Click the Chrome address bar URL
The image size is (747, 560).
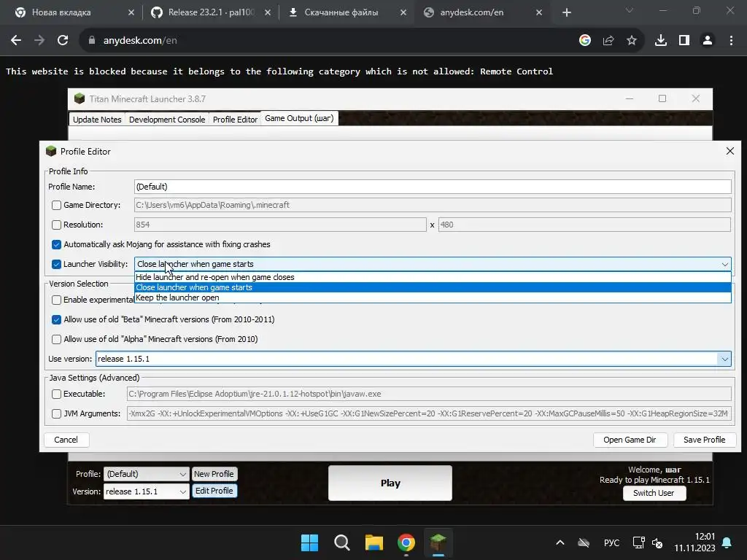(x=140, y=41)
